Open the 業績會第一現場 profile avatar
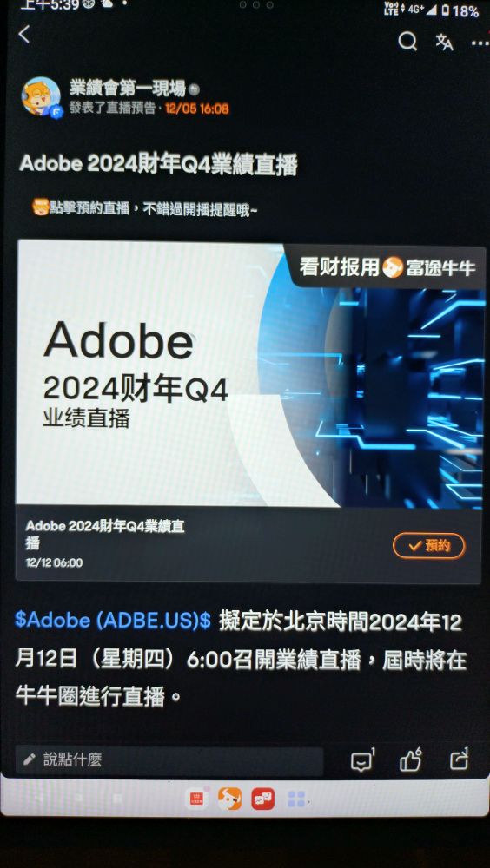The width and height of the screenshot is (490, 868). coord(41,96)
